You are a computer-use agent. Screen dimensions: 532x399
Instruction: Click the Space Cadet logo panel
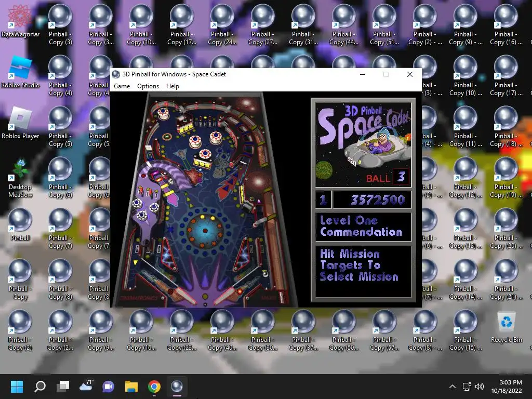[363, 145]
